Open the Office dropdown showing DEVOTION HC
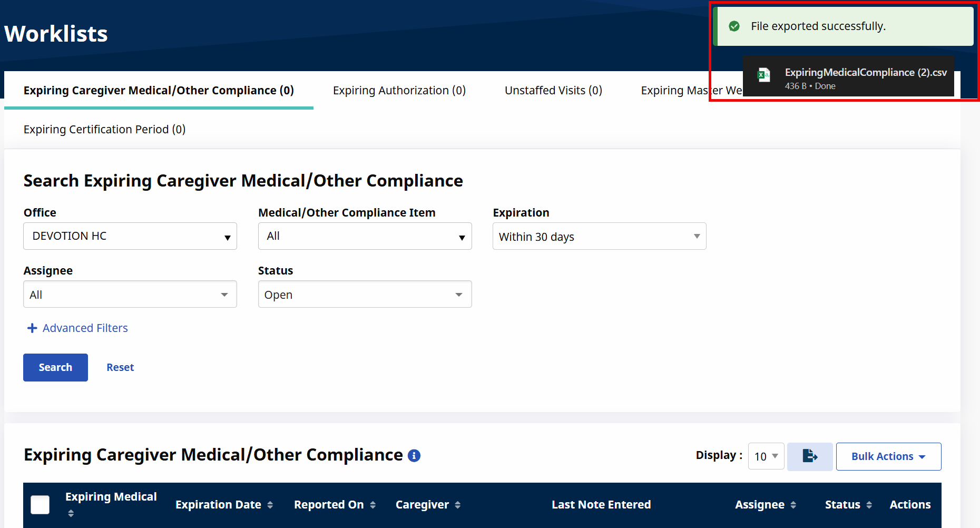 [130, 236]
